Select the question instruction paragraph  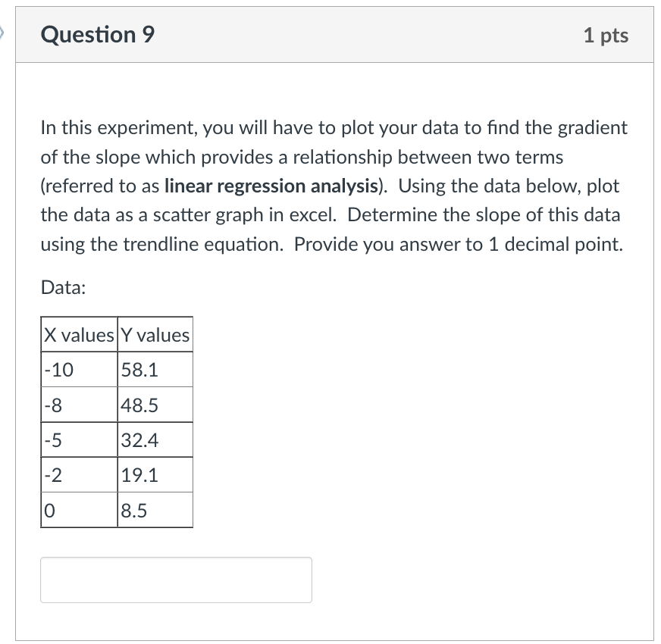[x=332, y=186]
